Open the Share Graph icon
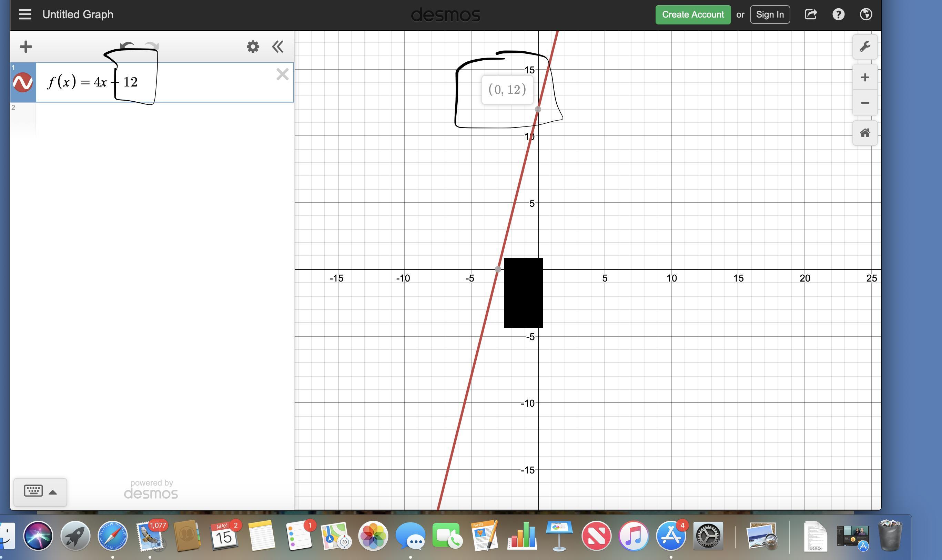 coord(811,14)
